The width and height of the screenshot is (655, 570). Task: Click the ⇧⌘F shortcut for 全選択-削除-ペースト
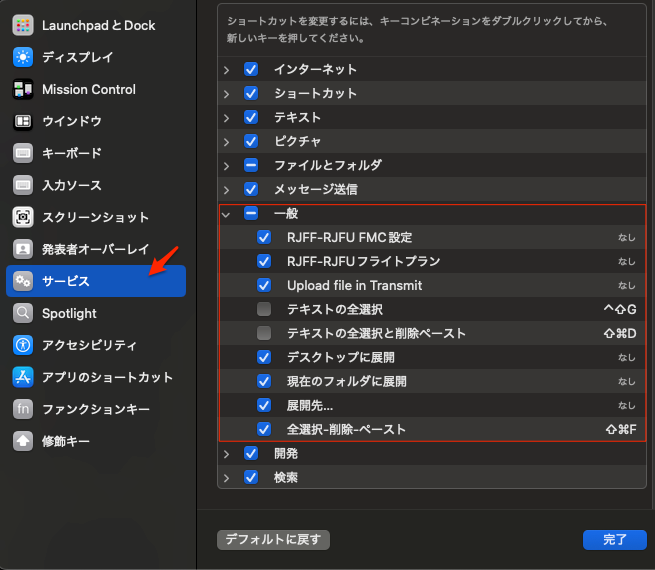620,429
